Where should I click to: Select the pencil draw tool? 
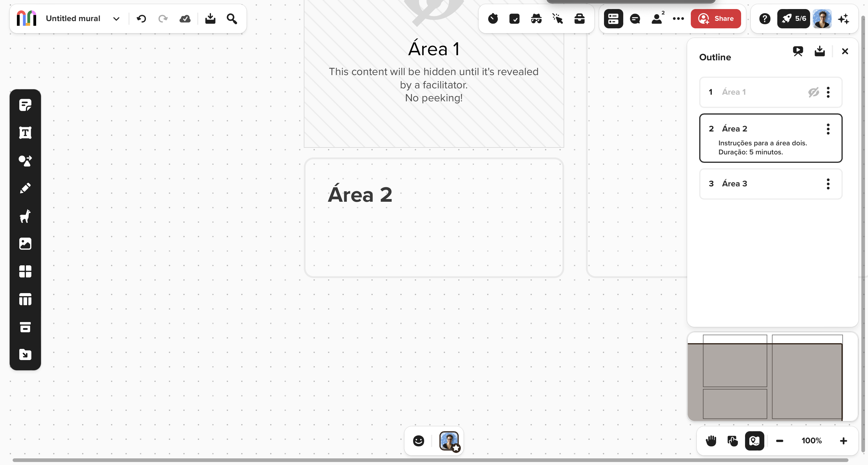tap(25, 188)
